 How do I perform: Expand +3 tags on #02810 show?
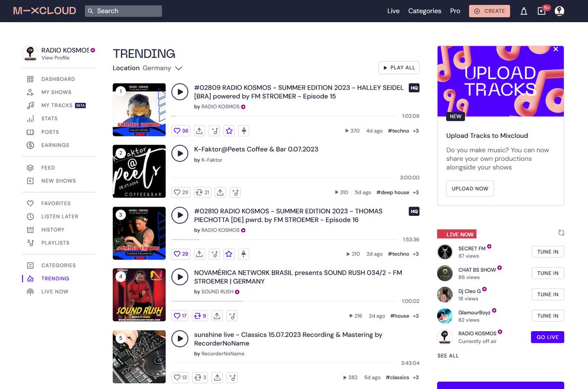coord(416,254)
